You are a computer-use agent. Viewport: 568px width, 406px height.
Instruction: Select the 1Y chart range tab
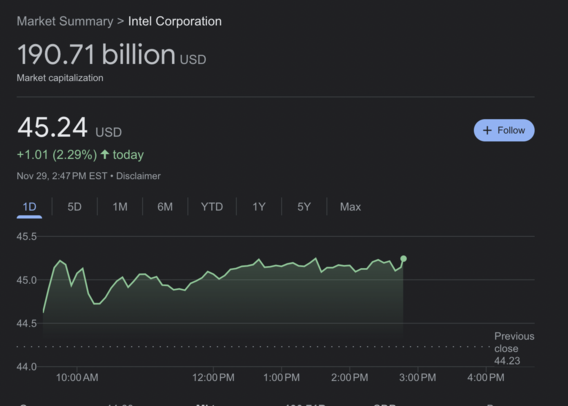tap(259, 207)
